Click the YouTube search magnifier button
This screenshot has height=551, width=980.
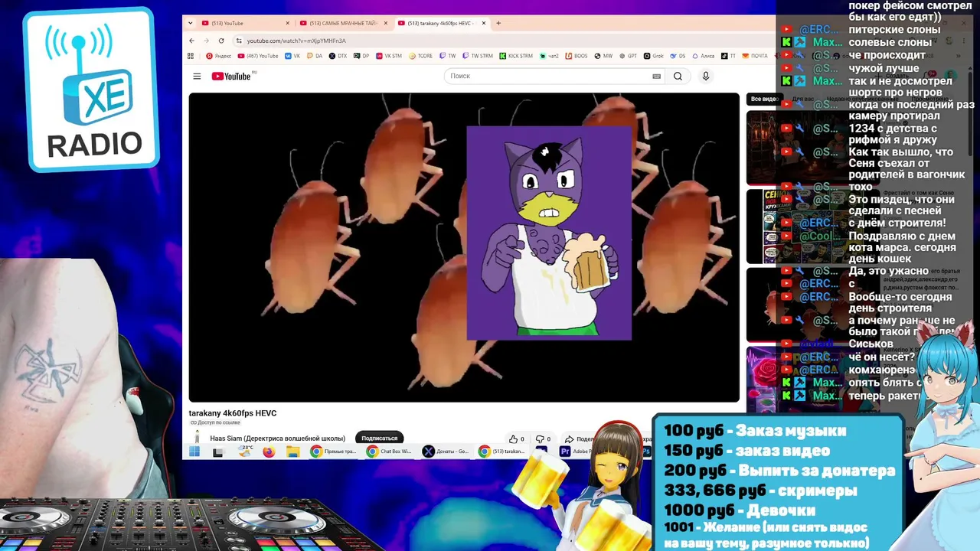(x=678, y=76)
